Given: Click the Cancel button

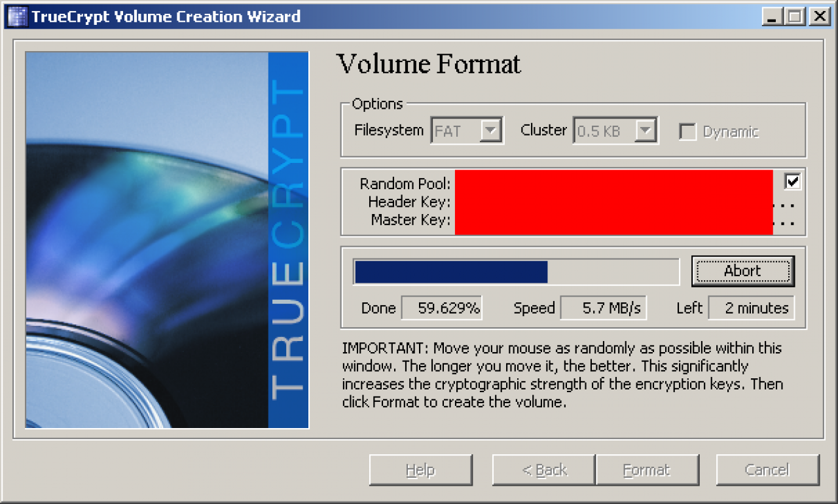Looking at the screenshot, I should [767, 470].
